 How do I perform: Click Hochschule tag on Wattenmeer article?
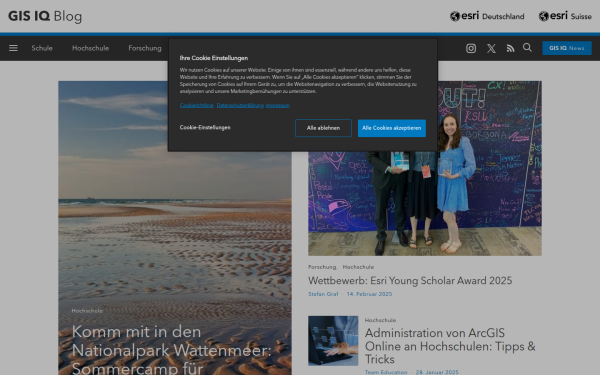coord(87,311)
